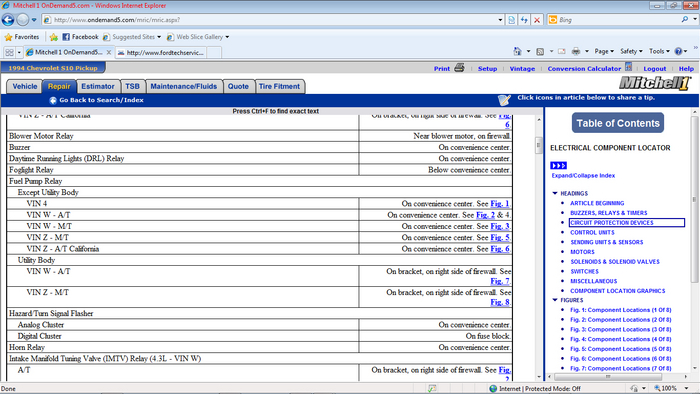700x394 pixels.
Task: Open Fig. 4: Component Locations link
Action: click(621, 339)
